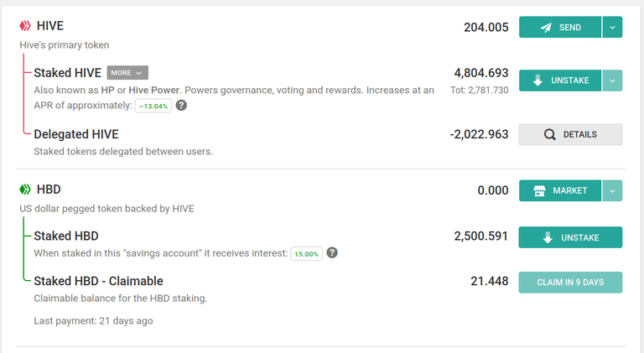The width and height of the screenshot is (644, 353).
Task: Click the Claim in 9 Days button
Action: pyautogui.click(x=570, y=283)
